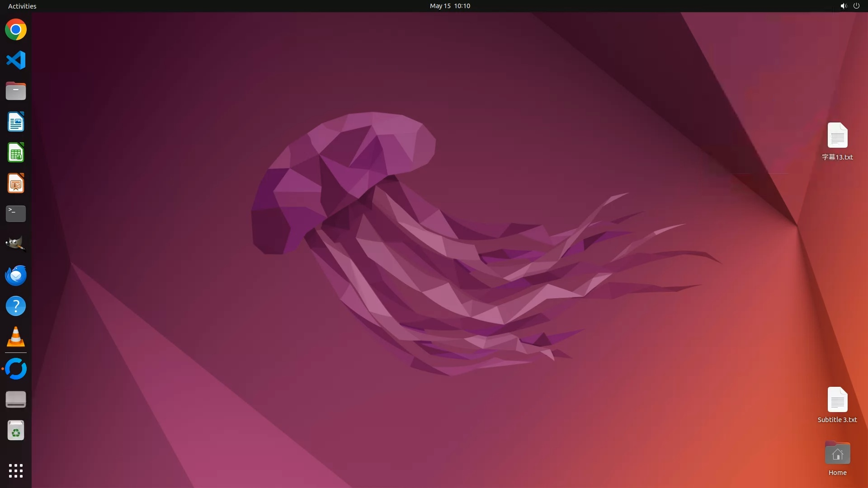Open the Trash in dock

[x=16, y=431]
